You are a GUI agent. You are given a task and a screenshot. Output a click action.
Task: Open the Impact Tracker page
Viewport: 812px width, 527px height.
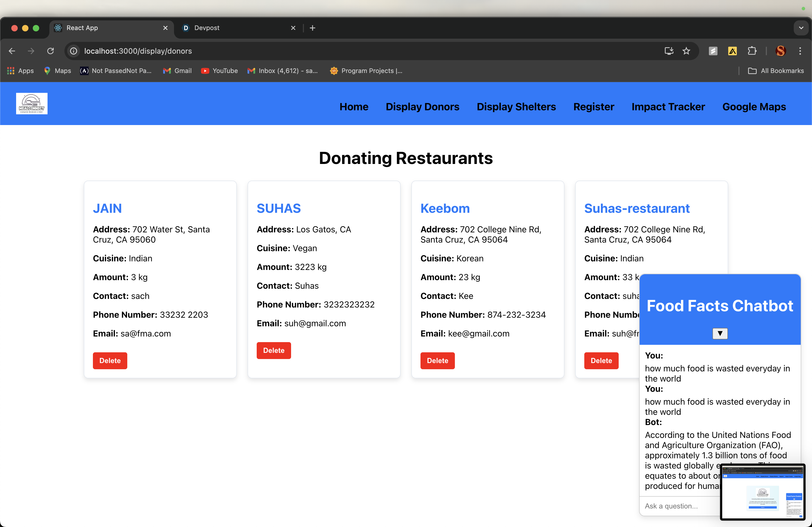[668, 107]
